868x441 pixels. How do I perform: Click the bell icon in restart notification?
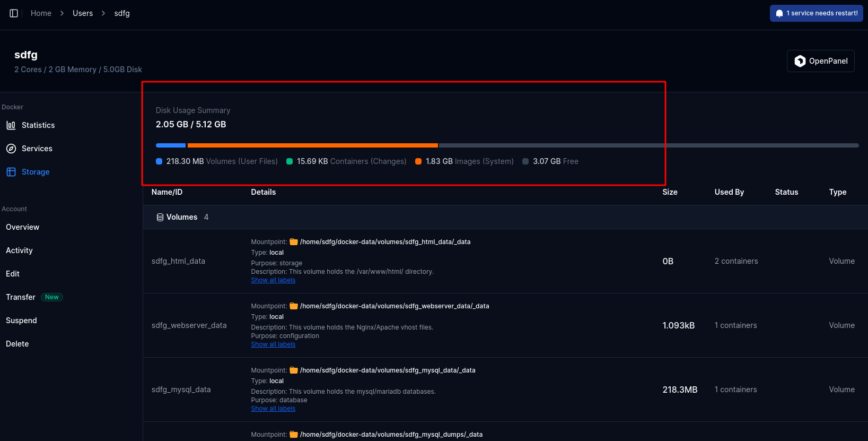point(779,13)
